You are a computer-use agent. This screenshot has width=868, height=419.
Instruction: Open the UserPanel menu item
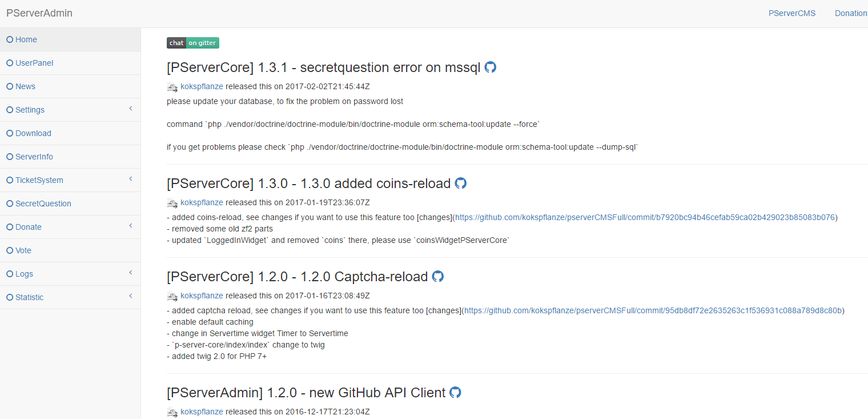pos(34,63)
